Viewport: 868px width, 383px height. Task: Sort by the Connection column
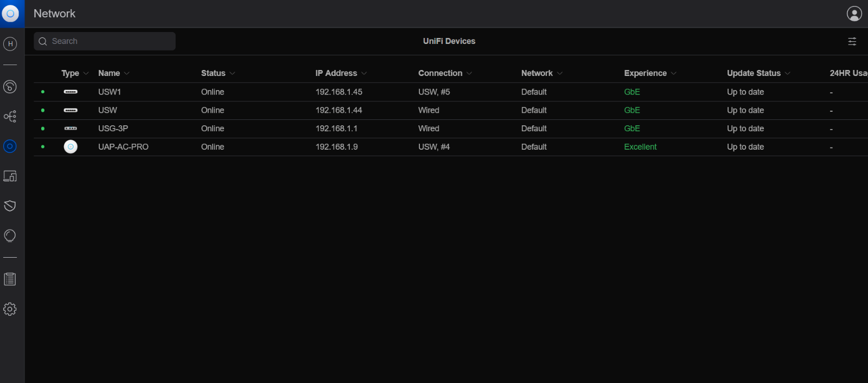(x=445, y=73)
